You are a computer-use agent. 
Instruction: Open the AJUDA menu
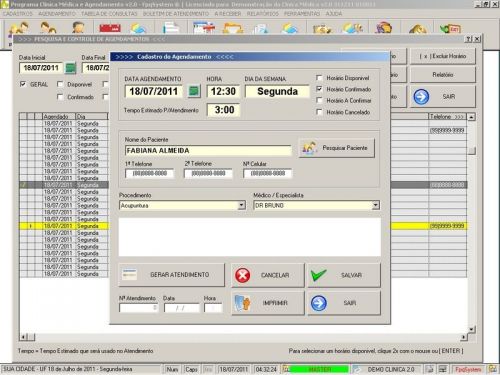click(334, 14)
